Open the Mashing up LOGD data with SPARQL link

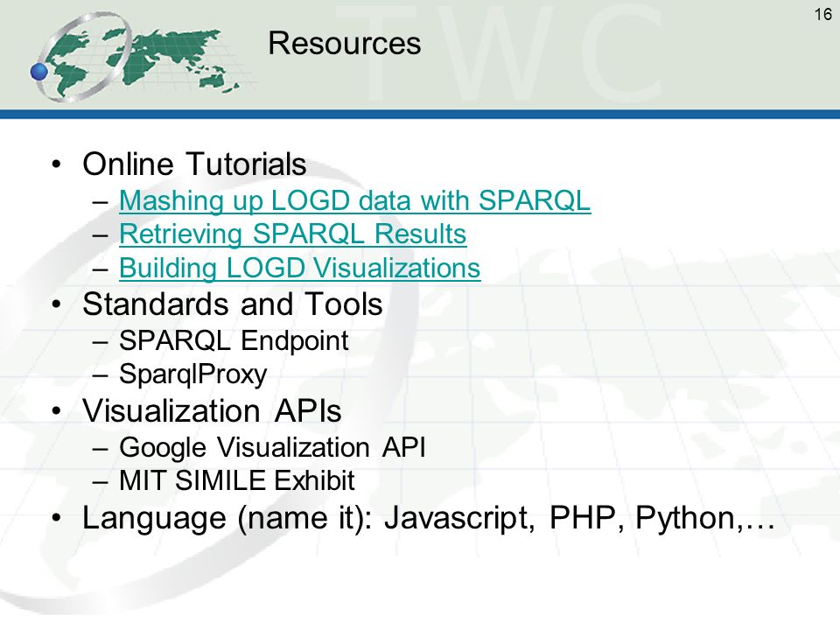coord(354,201)
